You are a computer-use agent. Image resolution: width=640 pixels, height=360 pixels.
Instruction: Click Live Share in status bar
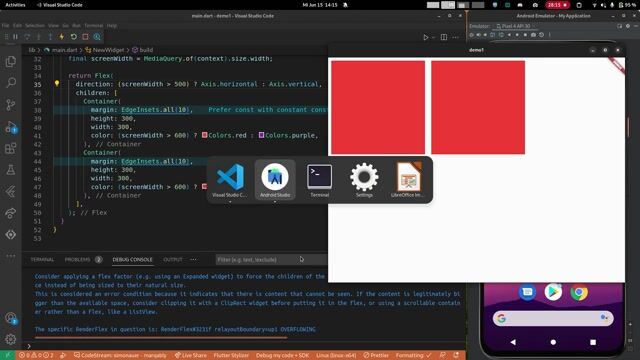point(191,355)
